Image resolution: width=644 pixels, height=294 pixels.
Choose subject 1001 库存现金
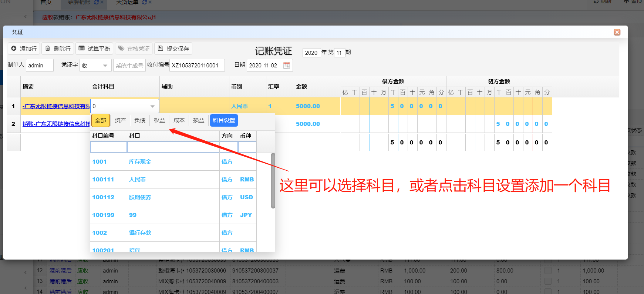tap(173, 162)
